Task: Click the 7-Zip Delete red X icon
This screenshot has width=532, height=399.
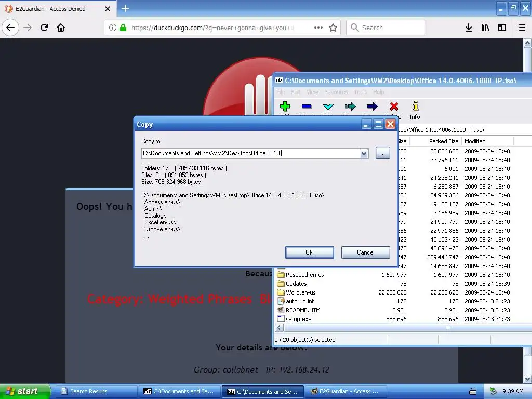Action: pos(394,106)
